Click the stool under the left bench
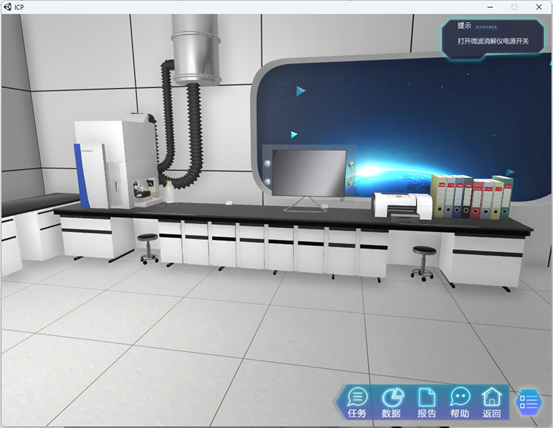Screen dimensions: 553x428 coord(148,249)
